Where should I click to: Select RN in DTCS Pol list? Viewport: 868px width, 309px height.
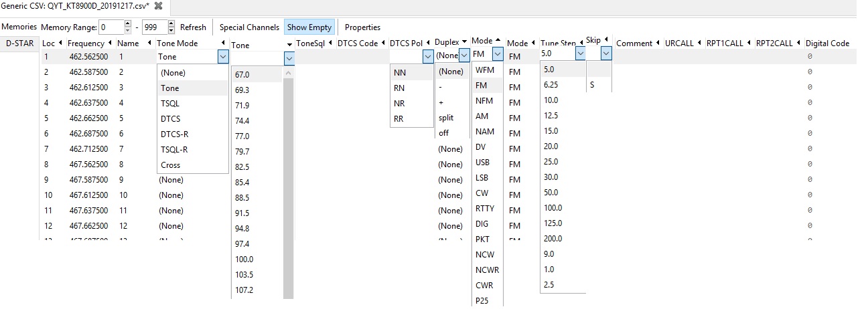399,88
